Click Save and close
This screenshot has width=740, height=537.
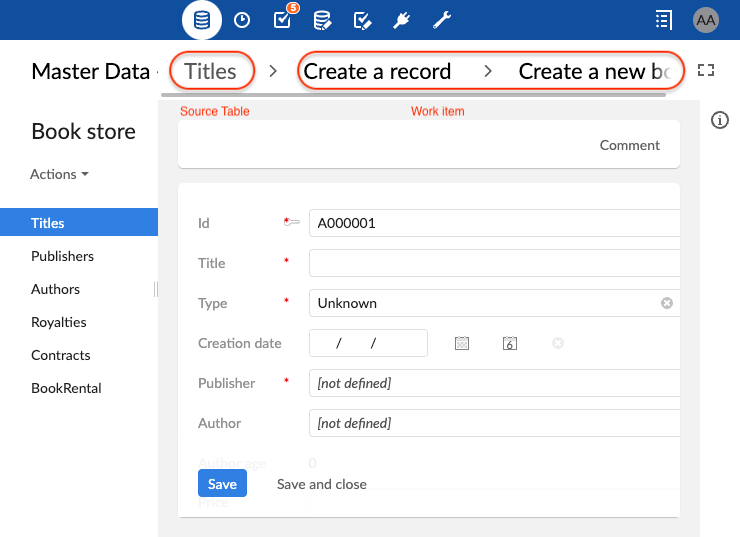pyautogui.click(x=322, y=484)
